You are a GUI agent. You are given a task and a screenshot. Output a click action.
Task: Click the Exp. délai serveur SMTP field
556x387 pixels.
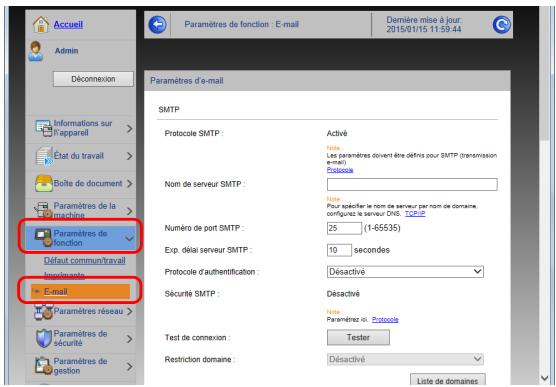point(339,250)
